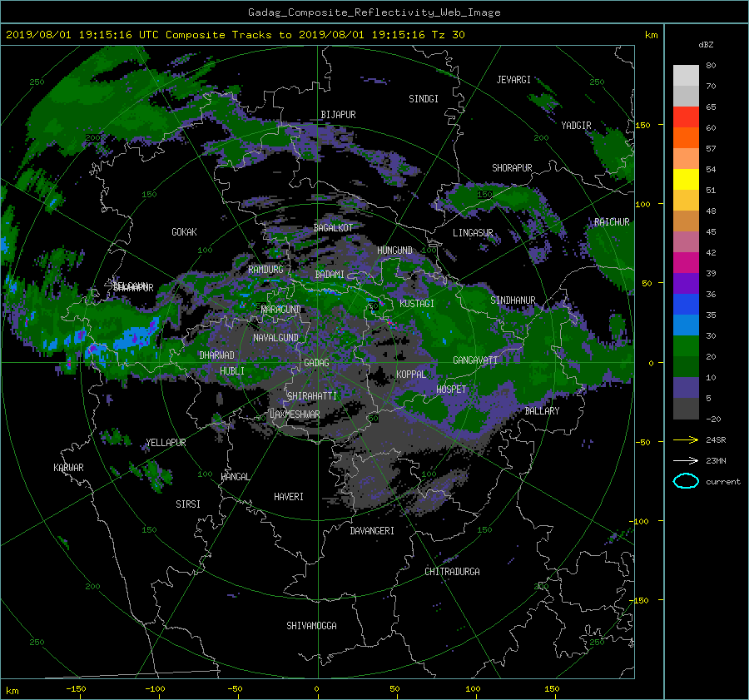The image size is (749, 700).
Task: Click the 'HUNGUND' city label
Action: (394, 251)
